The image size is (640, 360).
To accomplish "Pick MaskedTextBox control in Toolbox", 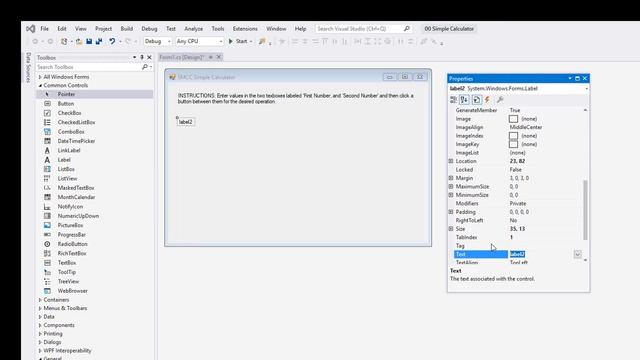I will (x=95, y=188).
